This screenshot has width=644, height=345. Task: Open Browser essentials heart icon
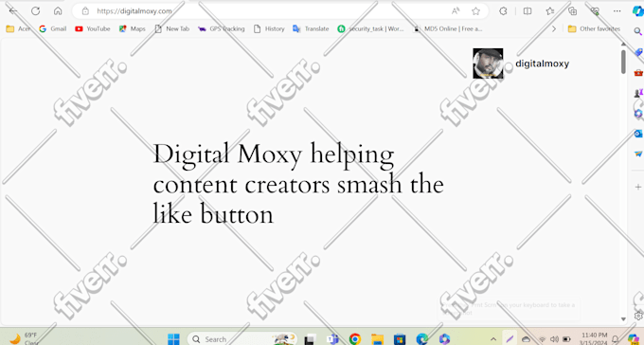coord(595,11)
